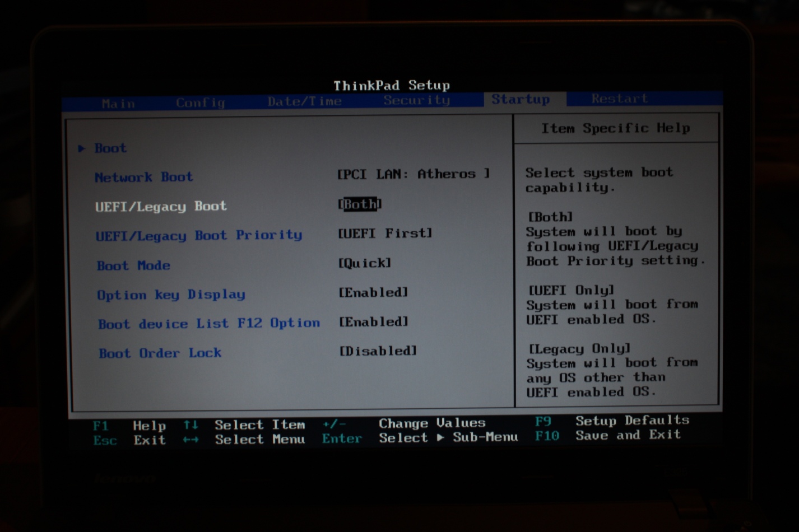
Task: Click the 'Select system boot capability.' help text
Action: (x=599, y=180)
